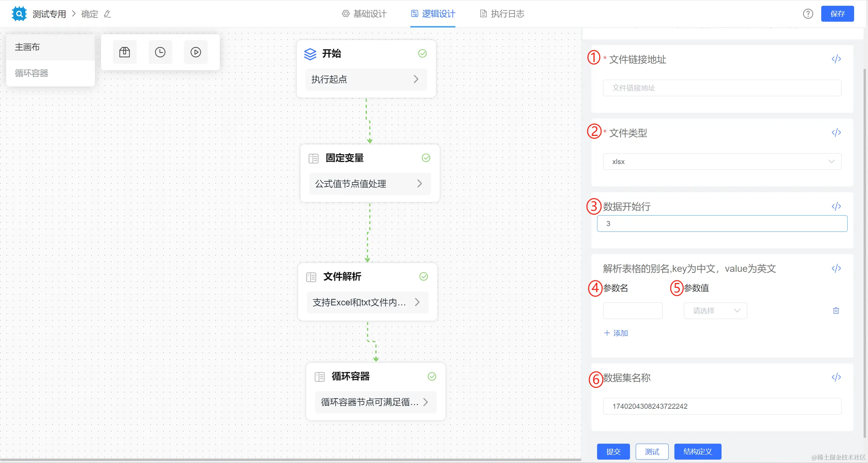Switch to the 执行日志 tab

(x=502, y=14)
